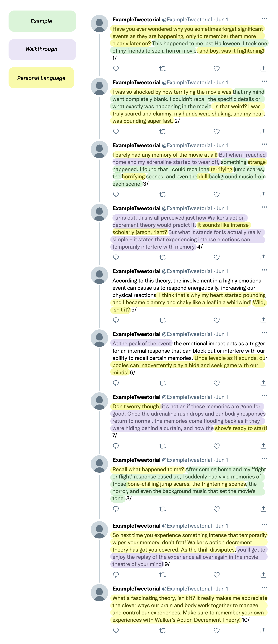
Task: Open three-dot menu on tweet 4/
Action: tap(265, 207)
